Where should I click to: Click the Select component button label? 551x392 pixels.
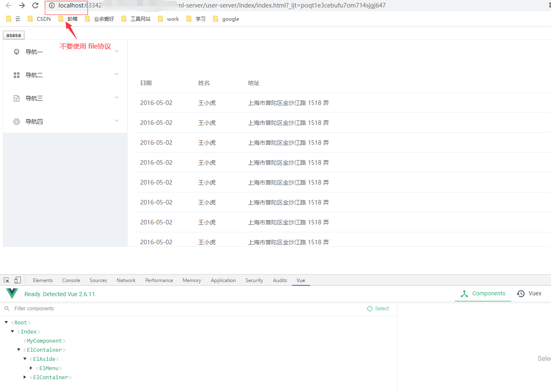(x=382, y=309)
